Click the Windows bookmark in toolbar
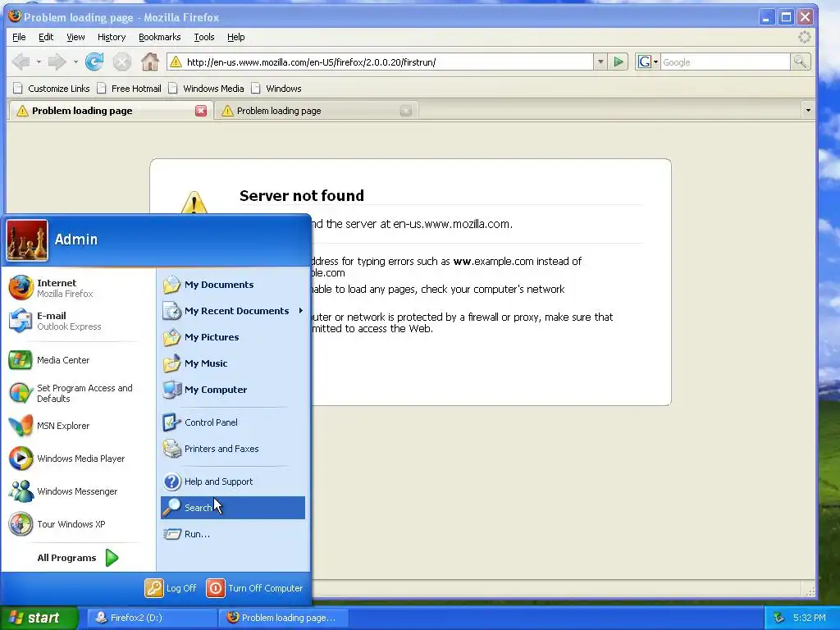Image resolution: width=840 pixels, height=630 pixels. 276,89
